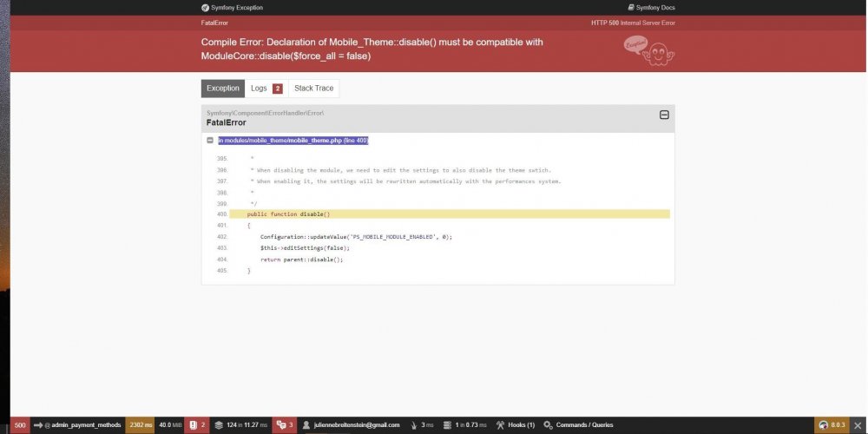
Task: Open the Stack Trace tab
Action: tap(314, 88)
